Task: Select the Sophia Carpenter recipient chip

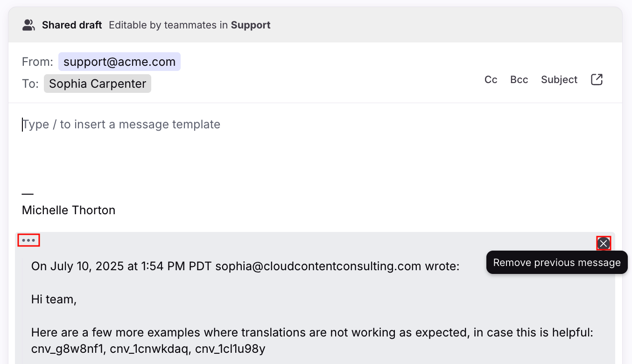Action: [98, 84]
